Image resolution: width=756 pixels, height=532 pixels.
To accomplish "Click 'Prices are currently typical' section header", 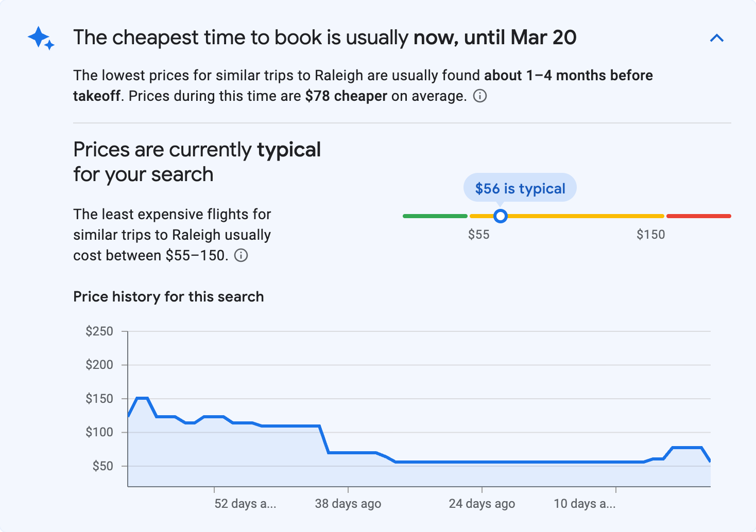I will 197,161.
